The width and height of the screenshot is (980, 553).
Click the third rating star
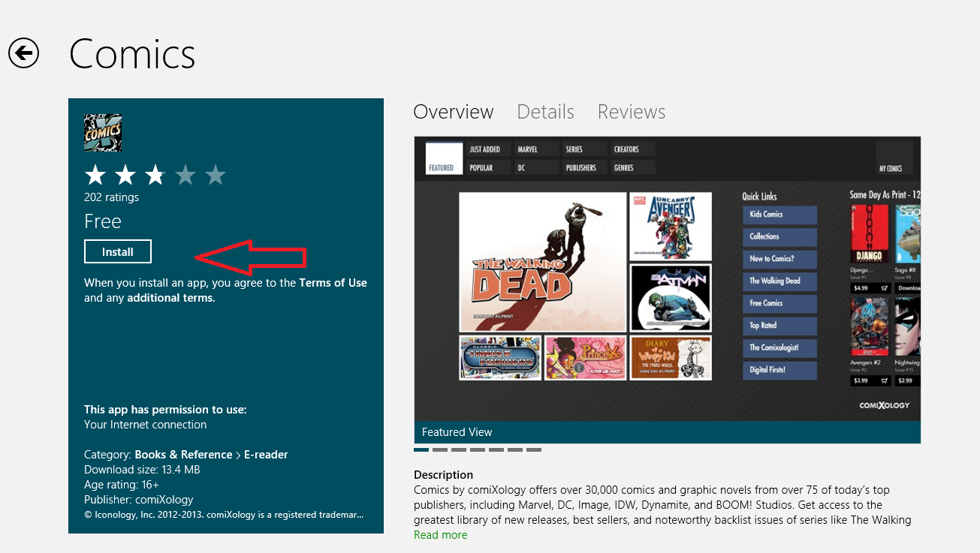[x=155, y=176]
